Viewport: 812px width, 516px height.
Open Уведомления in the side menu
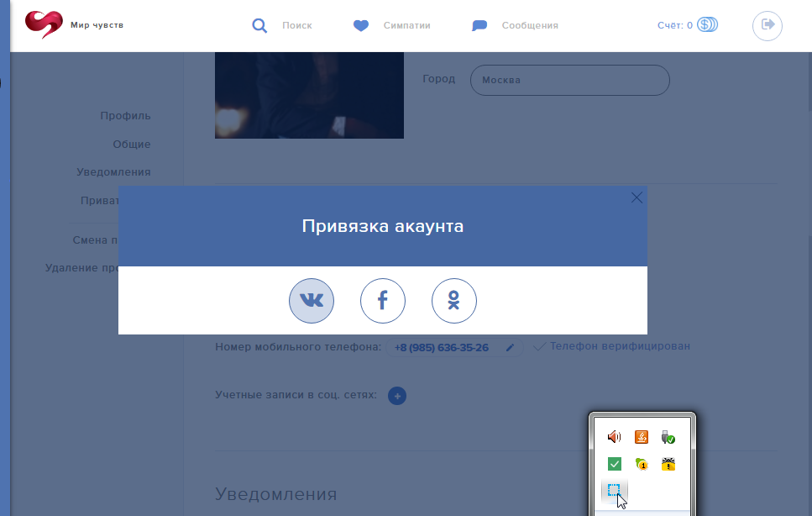(113, 172)
